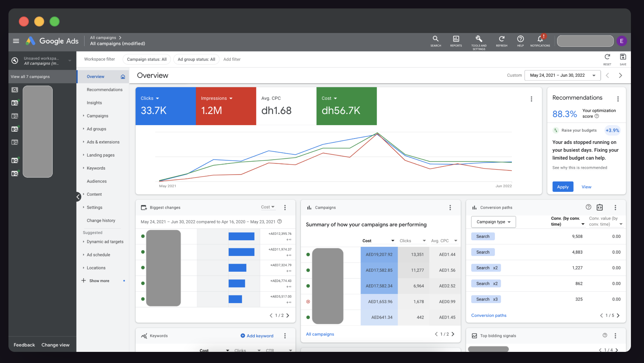Click Ad group status: All filter chip
The height and width of the screenshot is (363, 644).
tap(196, 59)
